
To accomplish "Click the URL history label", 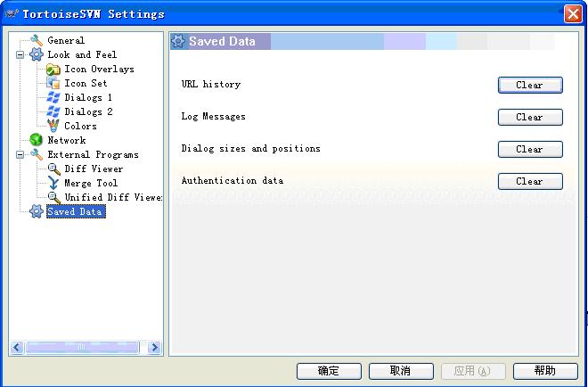I will coord(211,84).
